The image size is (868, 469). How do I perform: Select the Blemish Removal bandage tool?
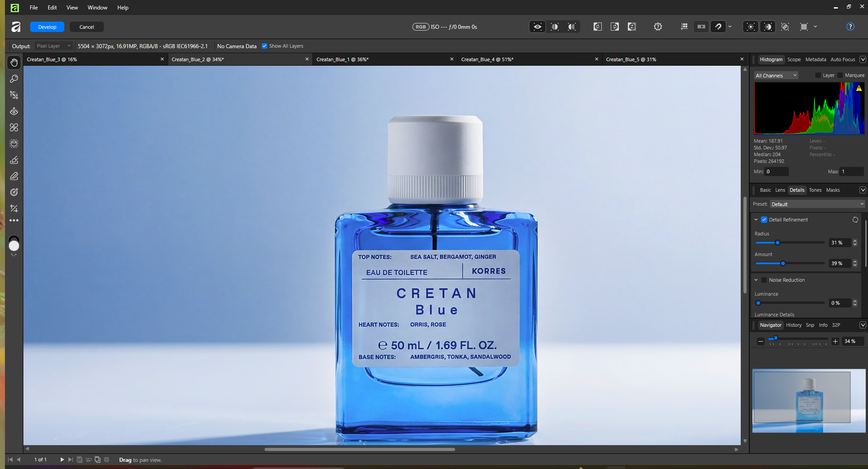point(14,127)
